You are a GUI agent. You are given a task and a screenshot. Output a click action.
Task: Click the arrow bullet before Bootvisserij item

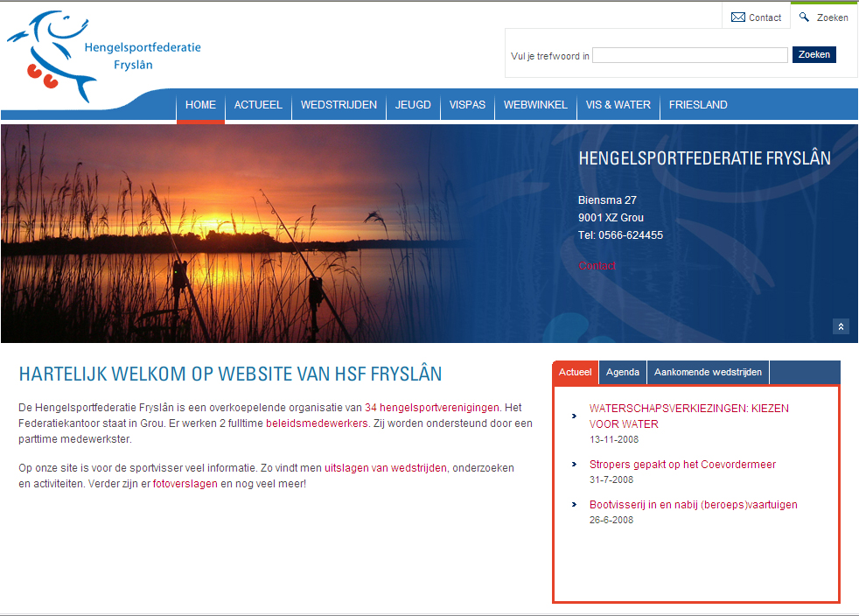click(x=574, y=505)
